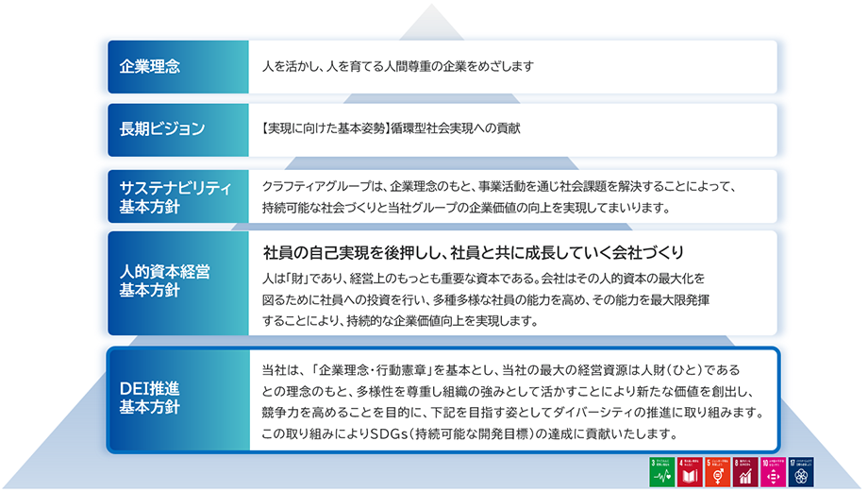Viewport: 868px width, 492px height.
Task: Click SDG 8 economic growth chart icon
Action: click(745, 472)
